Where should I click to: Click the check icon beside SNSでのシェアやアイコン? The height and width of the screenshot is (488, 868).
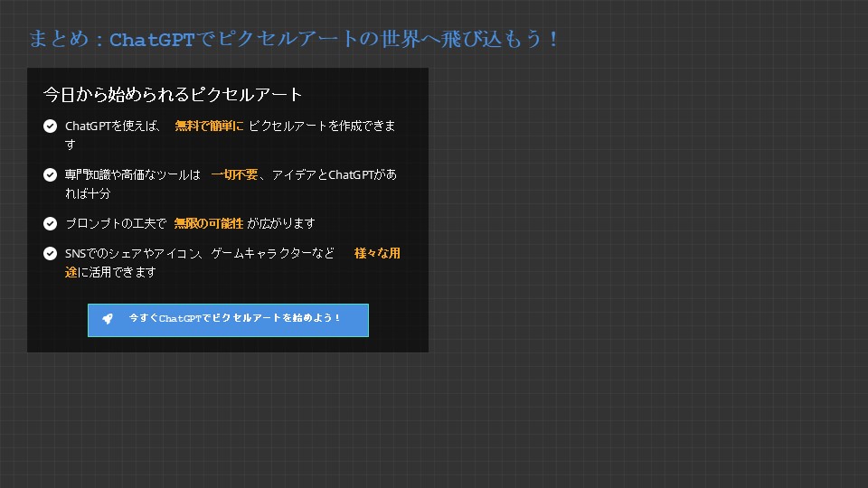click(x=50, y=253)
